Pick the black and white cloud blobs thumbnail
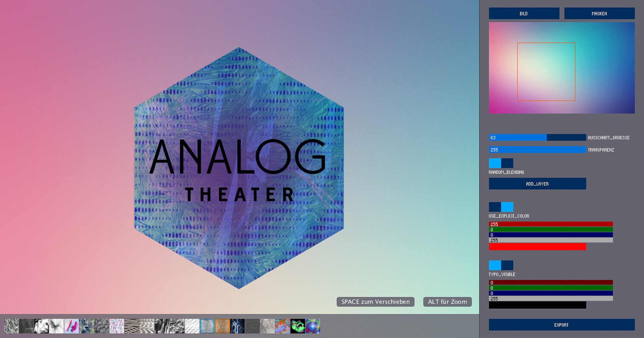Image resolution: width=644 pixels, height=338 pixels. click(42, 326)
